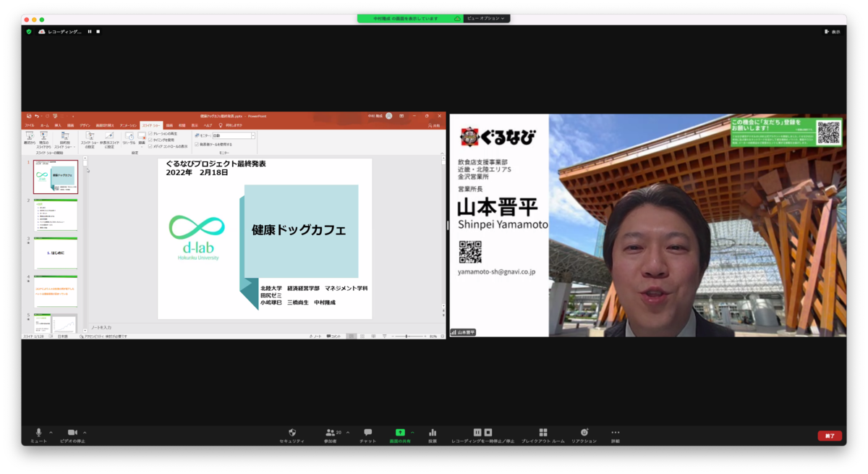The image size is (868, 474).
Task: Click the red End (終了) meeting button
Action: click(x=830, y=436)
